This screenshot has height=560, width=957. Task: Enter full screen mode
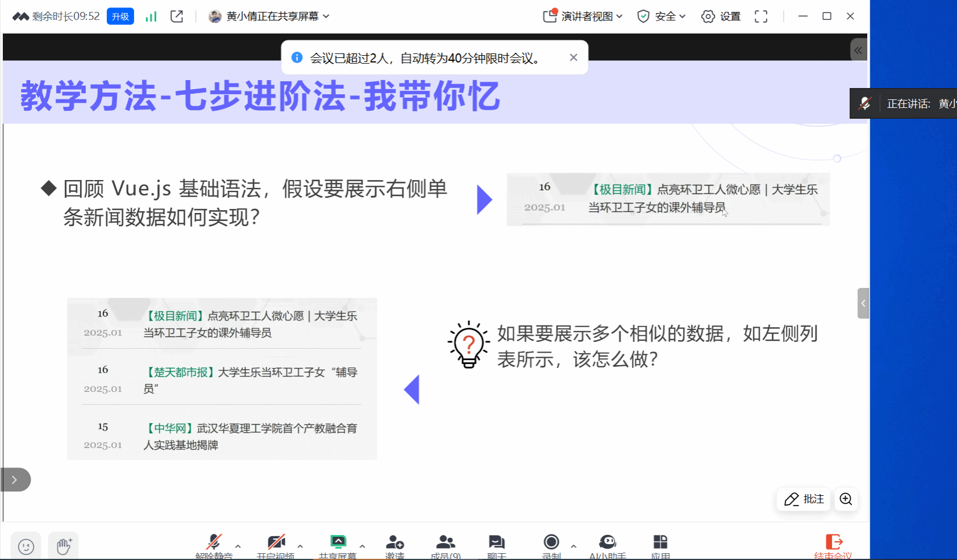coord(761,16)
